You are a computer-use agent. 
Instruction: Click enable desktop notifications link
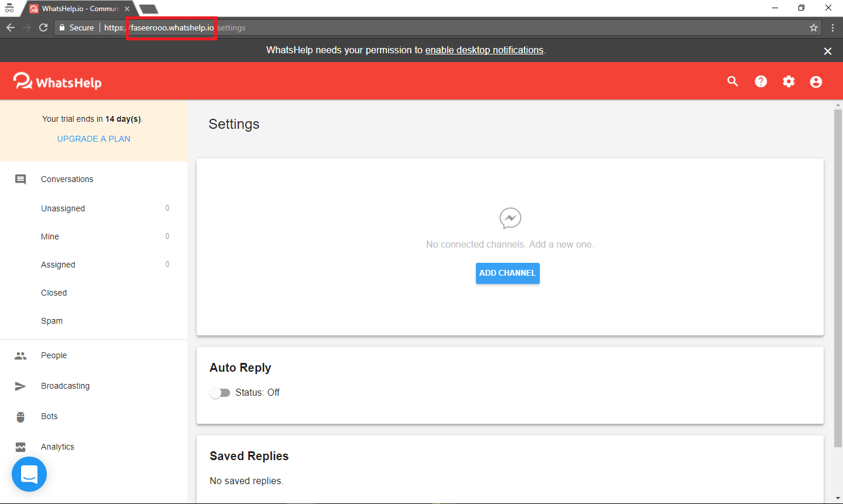[484, 50]
